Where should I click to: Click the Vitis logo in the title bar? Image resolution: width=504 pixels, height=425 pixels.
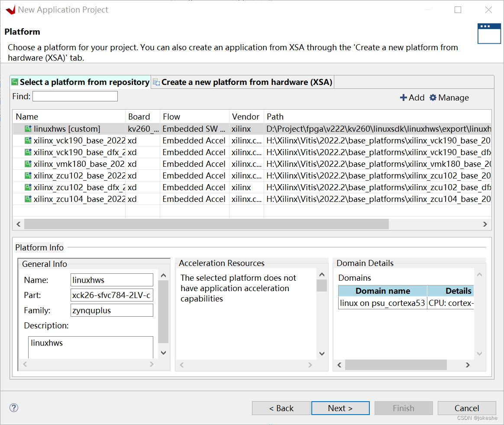pos(10,9)
